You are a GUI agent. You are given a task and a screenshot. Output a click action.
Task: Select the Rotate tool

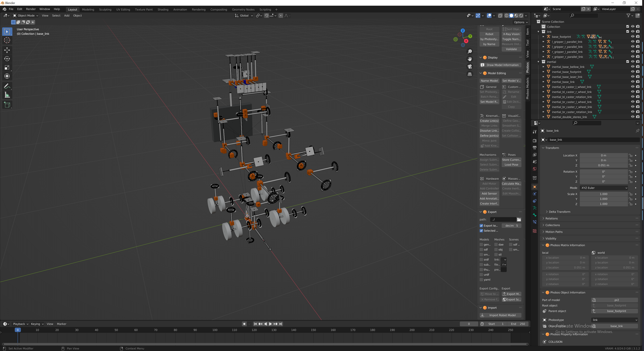point(7,59)
